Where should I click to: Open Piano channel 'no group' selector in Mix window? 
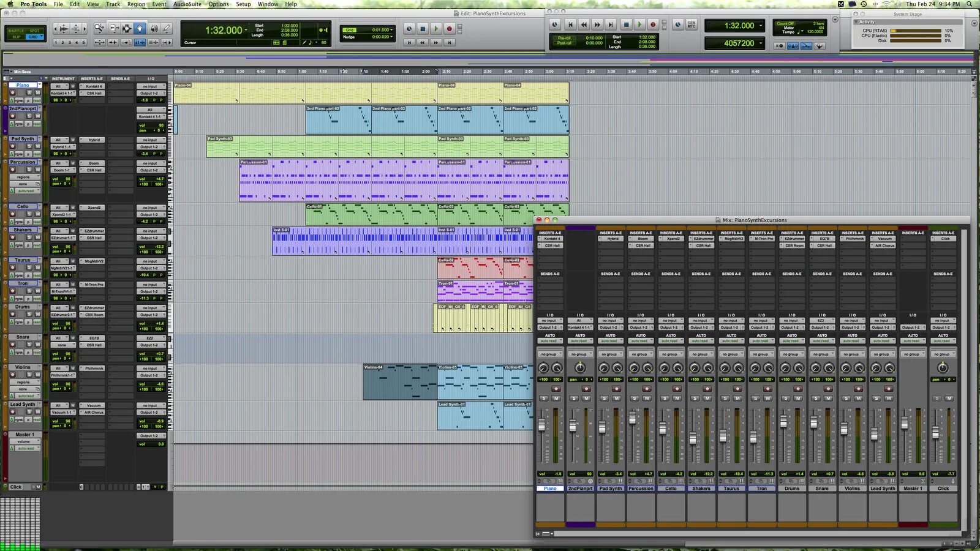(x=549, y=354)
